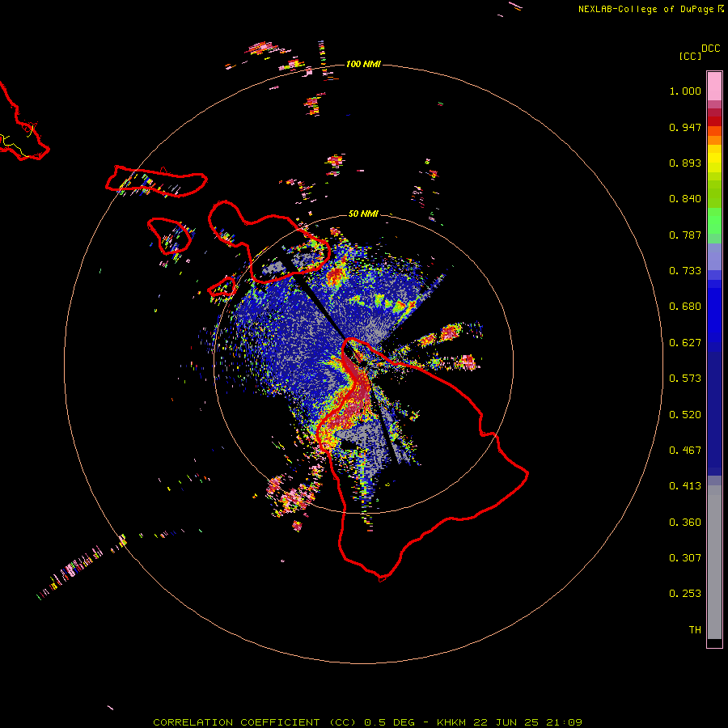Click the 100 NMI range ring label
Screen dimensions: 728x728
pyautogui.click(x=363, y=64)
